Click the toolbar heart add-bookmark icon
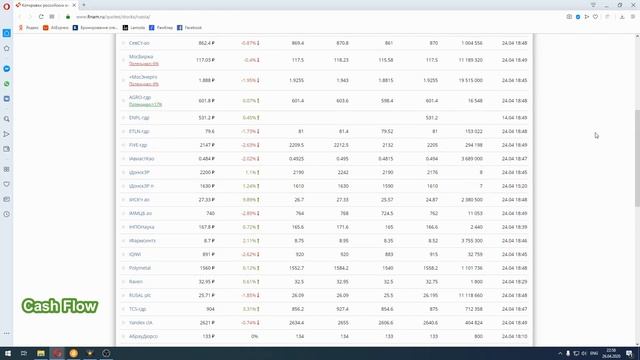Screen dimensions: 640x360 pyautogui.click(x=596, y=17)
